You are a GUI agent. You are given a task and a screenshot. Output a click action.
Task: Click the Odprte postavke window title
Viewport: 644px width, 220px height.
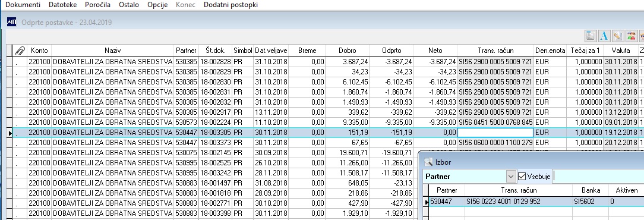[67, 22]
